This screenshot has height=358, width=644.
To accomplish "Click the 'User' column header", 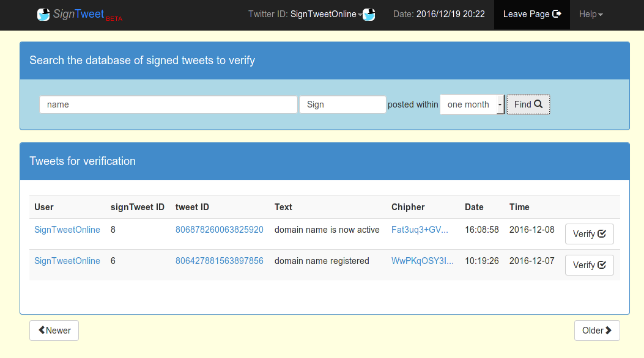I will (x=44, y=207).
